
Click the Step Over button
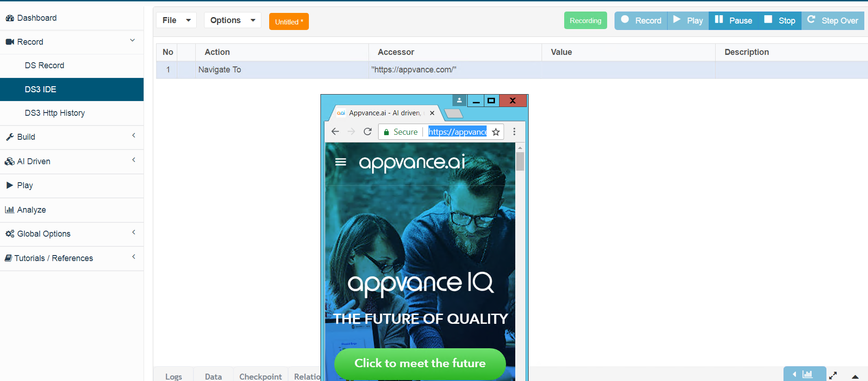(x=832, y=21)
